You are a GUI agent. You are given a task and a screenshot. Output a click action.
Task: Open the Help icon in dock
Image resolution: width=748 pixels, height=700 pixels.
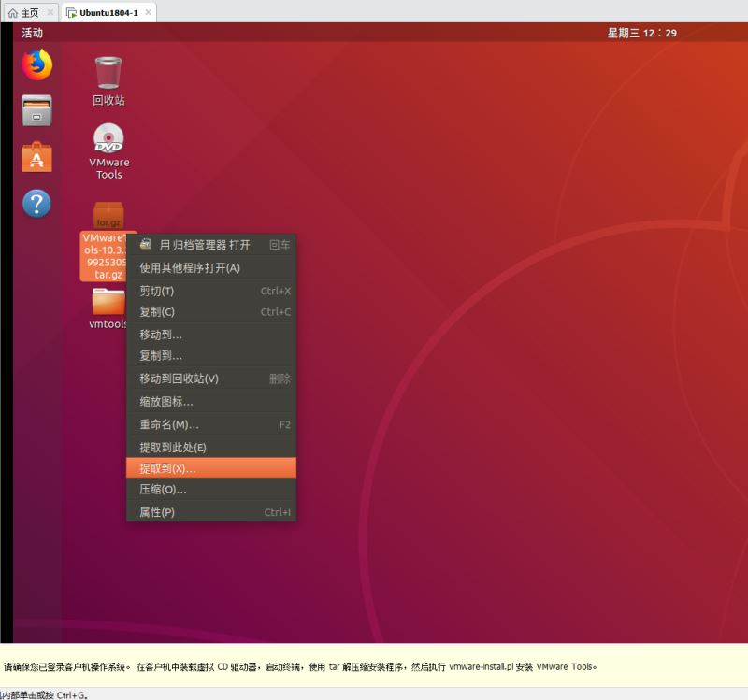click(x=36, y=203)
